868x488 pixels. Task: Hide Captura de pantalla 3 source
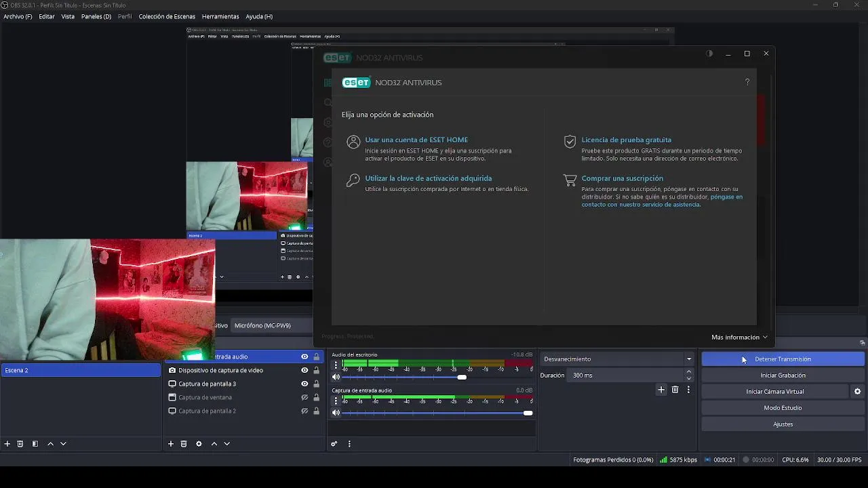(304, 384)
